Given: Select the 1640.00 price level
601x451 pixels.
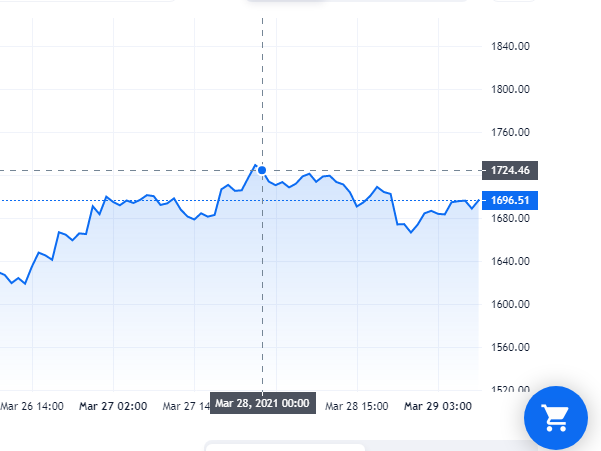Looking at the screenshot, I should [510, 262].
